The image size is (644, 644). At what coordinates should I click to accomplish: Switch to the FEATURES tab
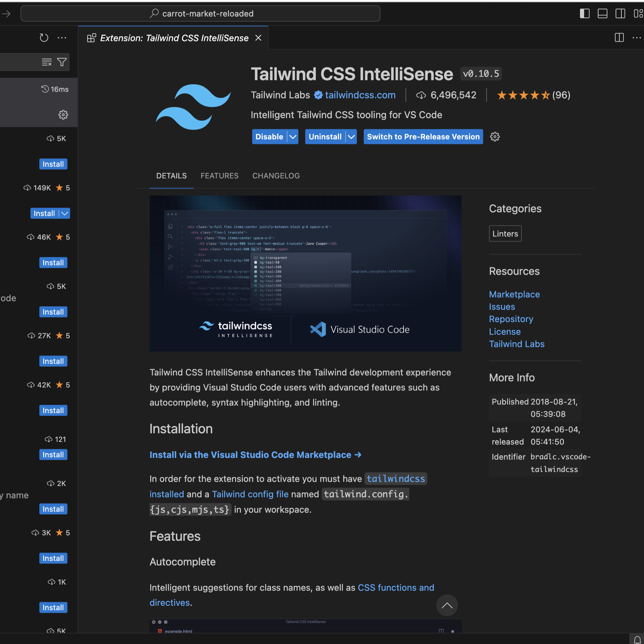219,176
